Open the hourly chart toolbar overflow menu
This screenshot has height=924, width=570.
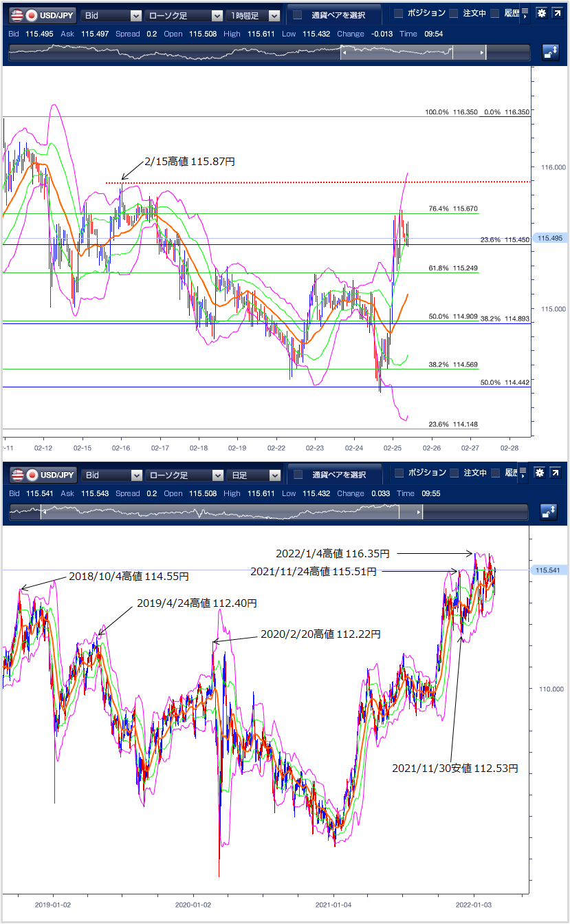pyautogui.click(x=525, y=14)
